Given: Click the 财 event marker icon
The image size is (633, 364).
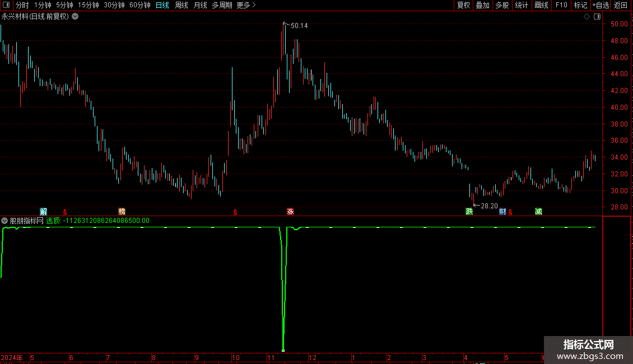Looking at the screenshot, I should click(x=502, y=212).
